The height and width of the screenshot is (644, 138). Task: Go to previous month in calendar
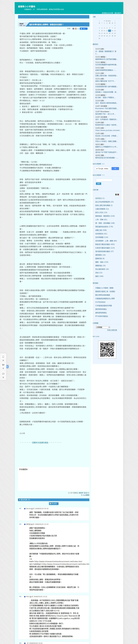click(x=99, y=21)
